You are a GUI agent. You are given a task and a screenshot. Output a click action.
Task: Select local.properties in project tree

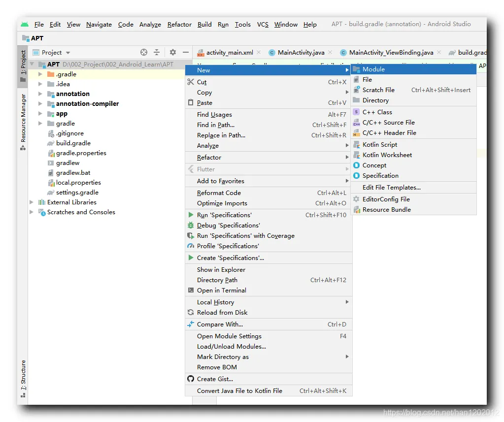(78, 182)
